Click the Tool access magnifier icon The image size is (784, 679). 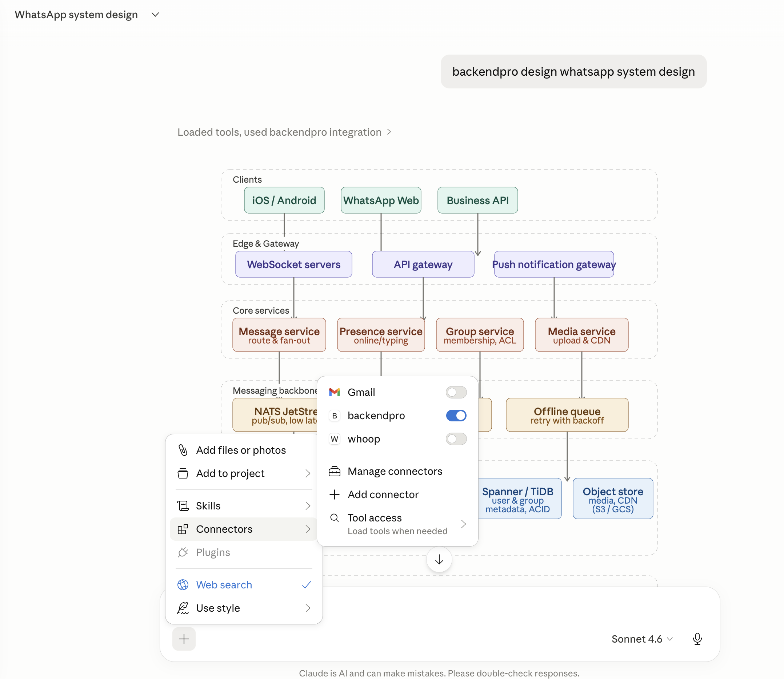coord(335,517)
